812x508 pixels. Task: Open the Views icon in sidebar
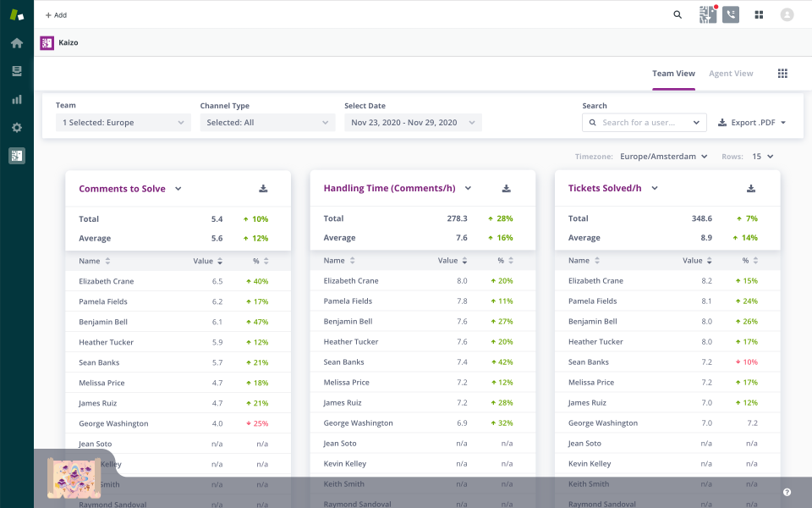[17, 71]
